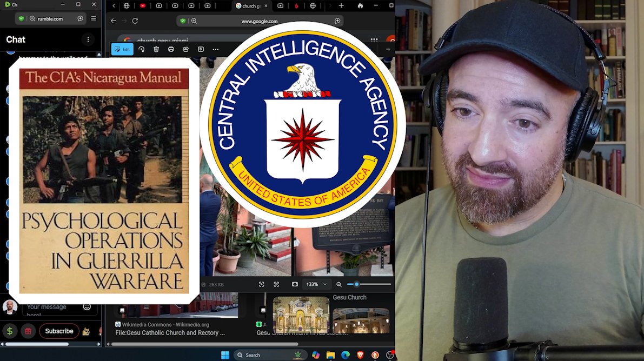Open the Gesu Church golden altar thumbnail

coord(301,315)
